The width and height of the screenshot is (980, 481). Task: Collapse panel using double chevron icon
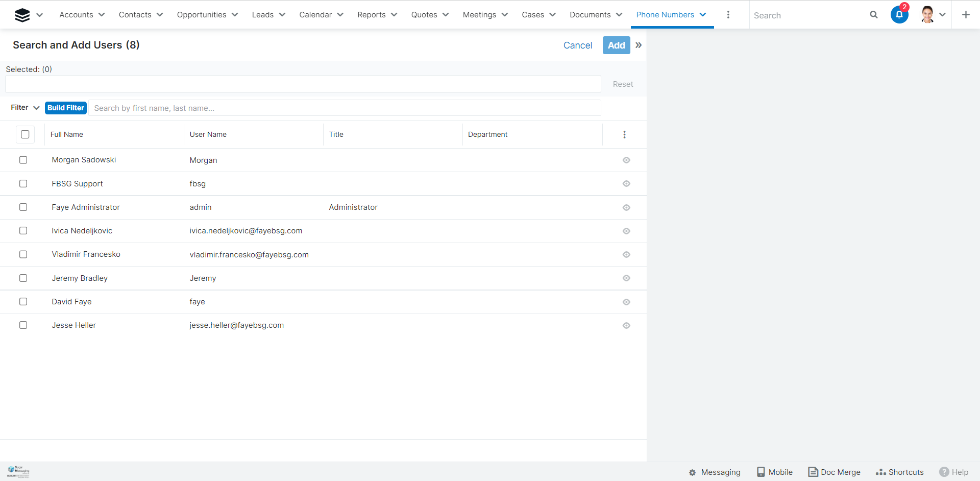pos(639,45)
